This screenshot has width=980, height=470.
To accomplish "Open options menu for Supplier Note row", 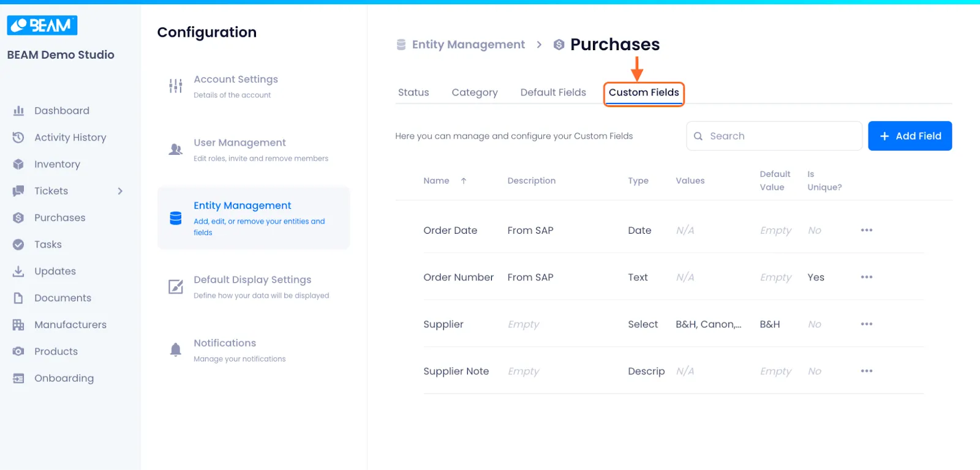I will (x=867, y=371).
